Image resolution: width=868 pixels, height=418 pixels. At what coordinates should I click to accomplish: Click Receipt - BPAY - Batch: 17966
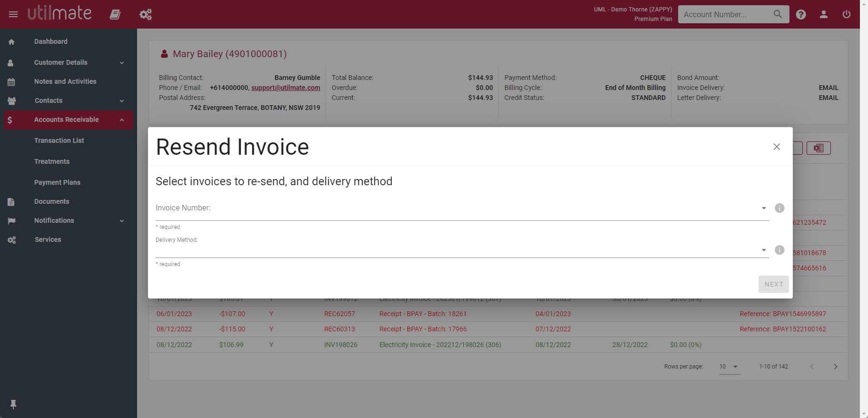pyautogui.click(x=423, y=329)
